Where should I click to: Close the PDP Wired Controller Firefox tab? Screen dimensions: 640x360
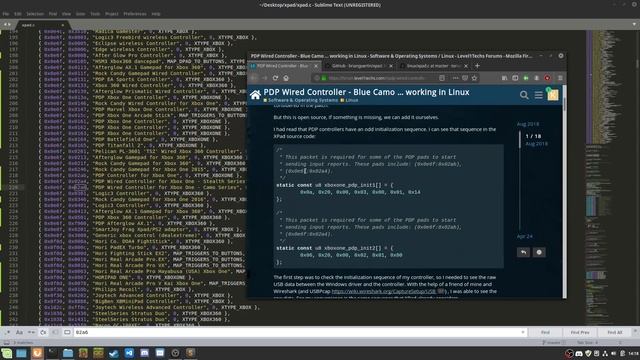coord(316,66)
